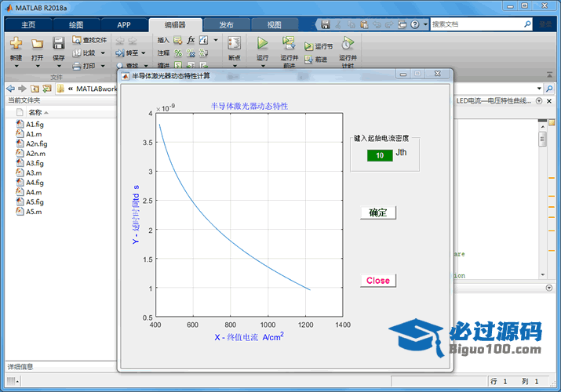Select the file A3.fig

pyautogui.click(x=35, y=163)
